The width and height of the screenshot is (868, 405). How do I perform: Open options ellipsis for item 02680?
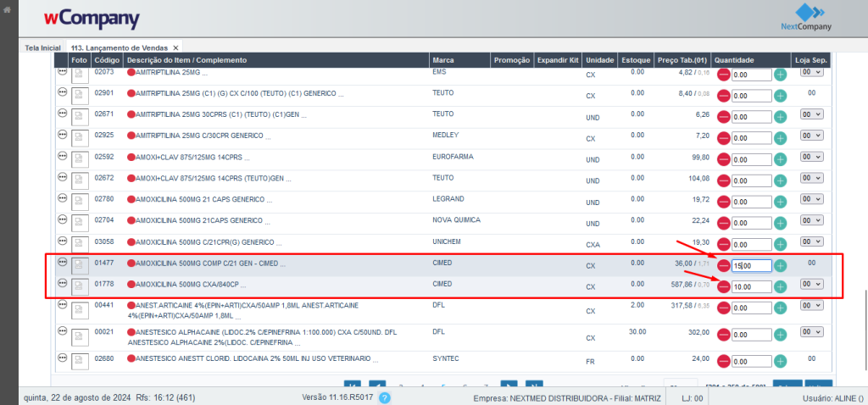pyautogui.click(x=62, y=358)
